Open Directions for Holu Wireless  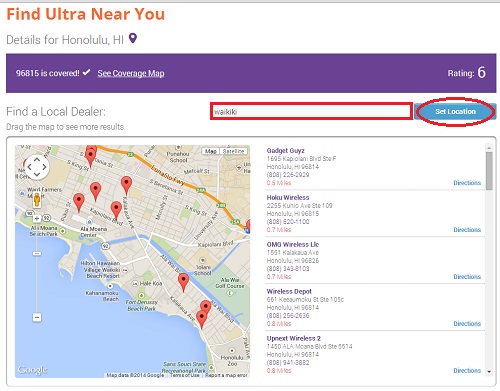pos(467,230)
